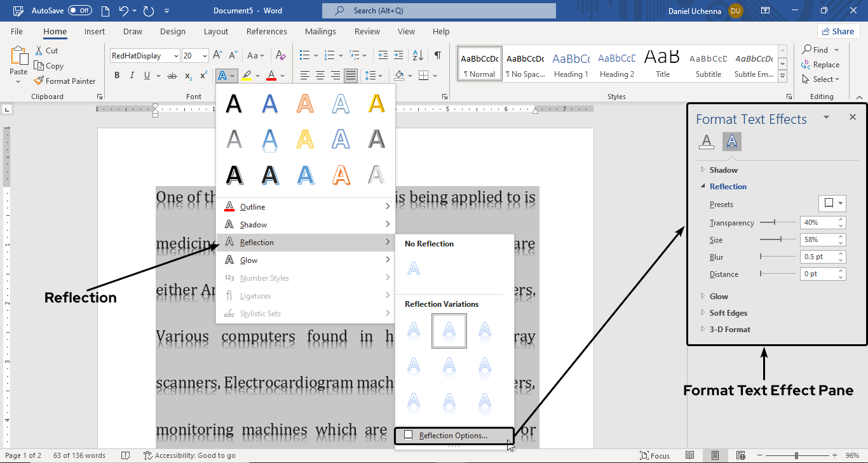Toggle the AutoSave switch
868x463 pixels.
point(79,11)
